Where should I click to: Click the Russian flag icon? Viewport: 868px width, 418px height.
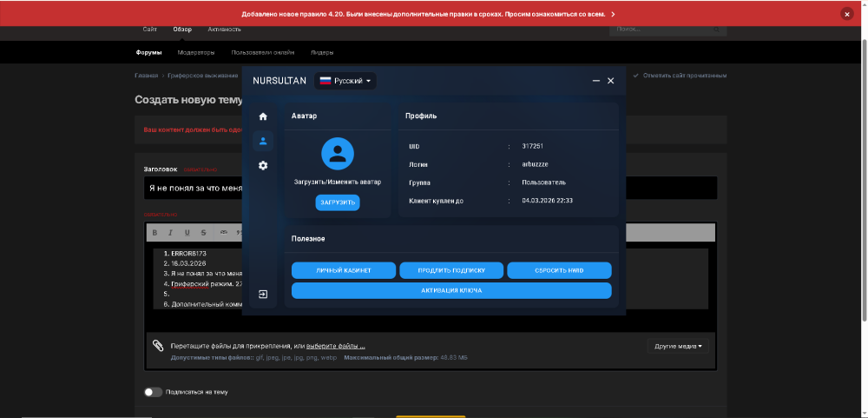325,81
